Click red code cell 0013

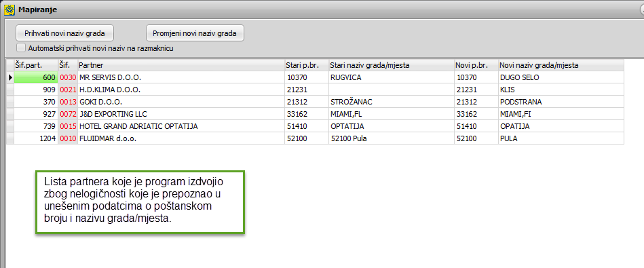(68, 102)
